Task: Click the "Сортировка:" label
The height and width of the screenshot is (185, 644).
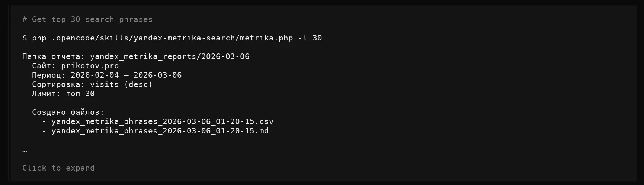Action: click(x=58, y=84)
